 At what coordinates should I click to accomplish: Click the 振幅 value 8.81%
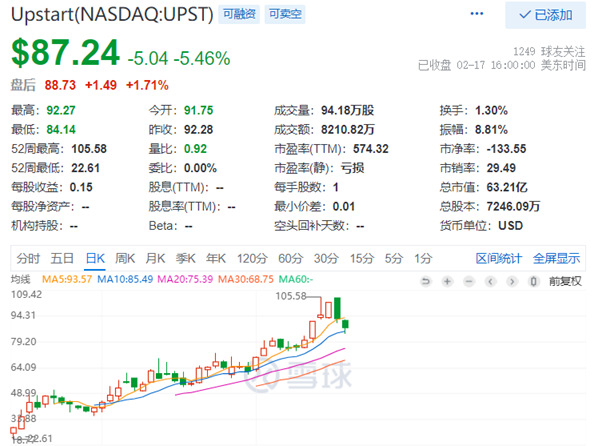tap(491, 129)
